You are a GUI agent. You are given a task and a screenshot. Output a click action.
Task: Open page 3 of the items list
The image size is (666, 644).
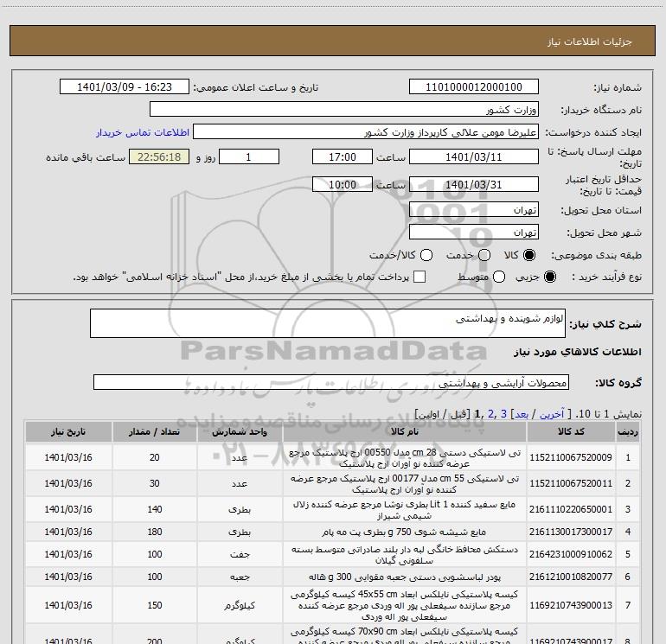(503, 414)
